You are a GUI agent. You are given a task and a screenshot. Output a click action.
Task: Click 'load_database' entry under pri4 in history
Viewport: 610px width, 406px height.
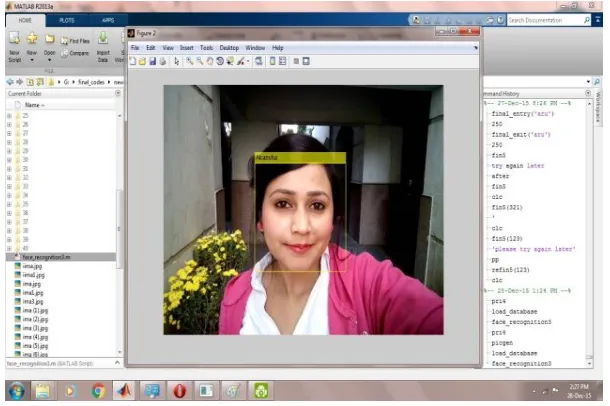coord(514,312)
